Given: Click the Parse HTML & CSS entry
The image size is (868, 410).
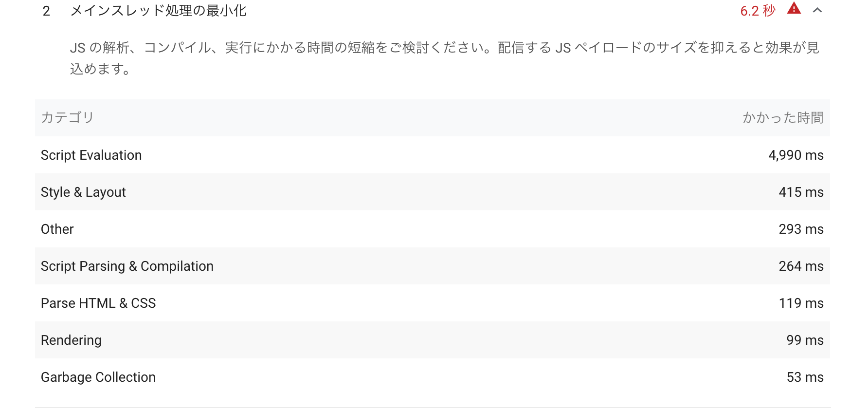Looking at the screenshot, I should pyautogui.click(x=98, y=303).
